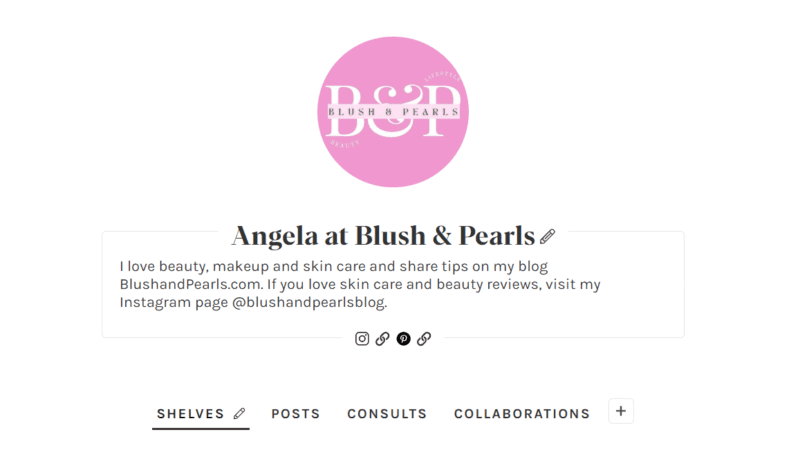This screenshot has width=800, height=468.
Task: Click the BLUSH & PEARLS banner in logo
Action: click(393, 112)
